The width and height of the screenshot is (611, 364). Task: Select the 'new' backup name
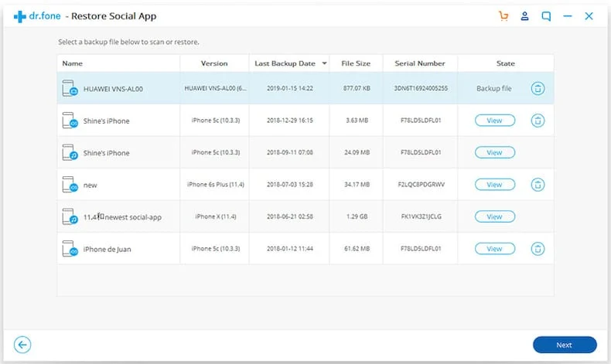coord(90,185)
